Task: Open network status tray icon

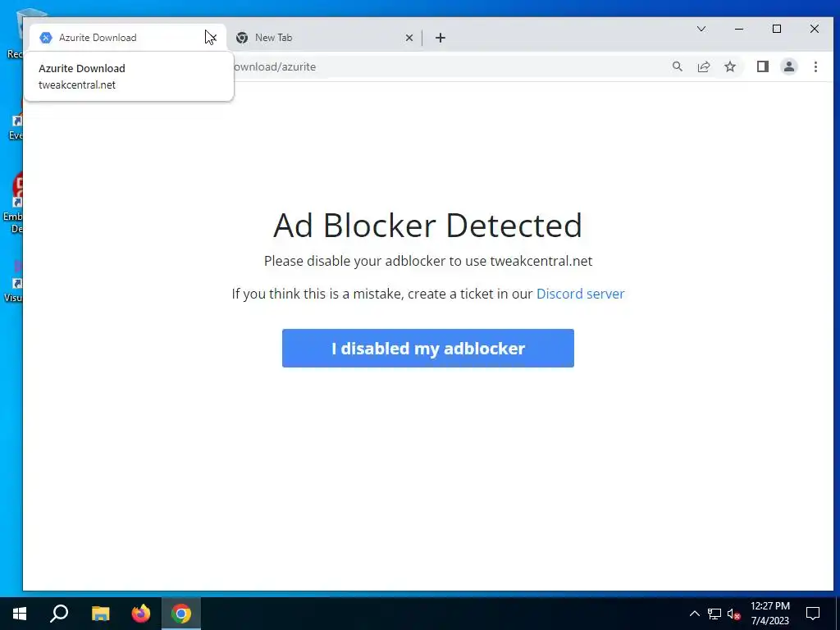Action: [x=714, y=614]
